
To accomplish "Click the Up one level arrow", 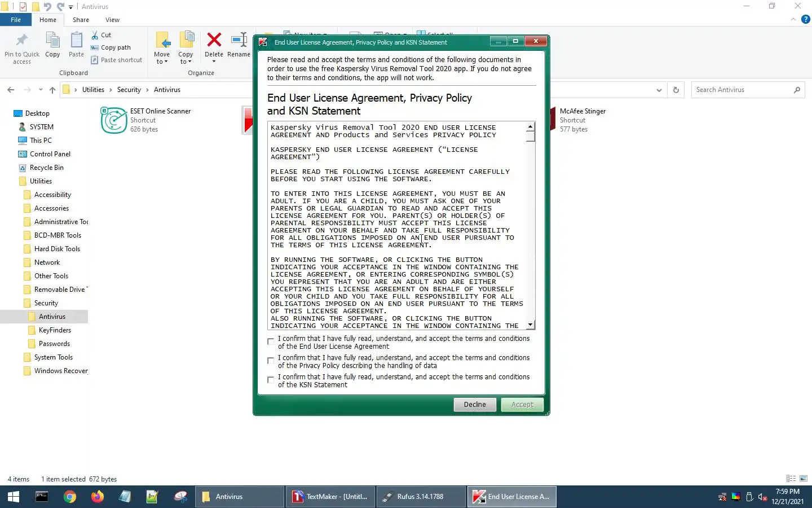I will click(x=52, y=90).
